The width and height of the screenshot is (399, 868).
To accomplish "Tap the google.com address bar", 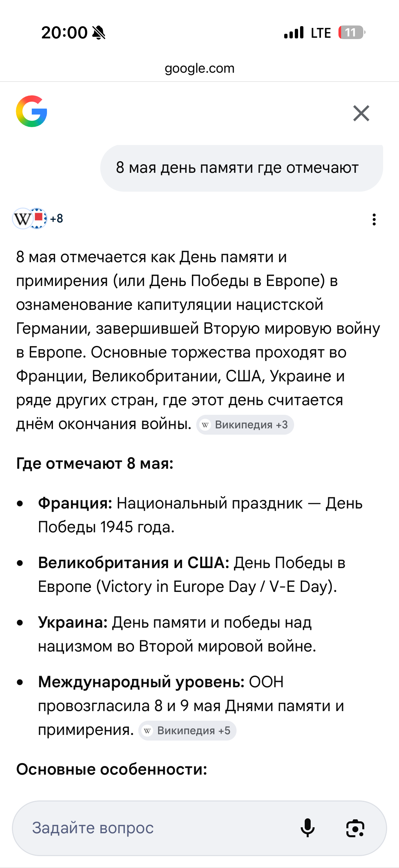I will 199,69.
